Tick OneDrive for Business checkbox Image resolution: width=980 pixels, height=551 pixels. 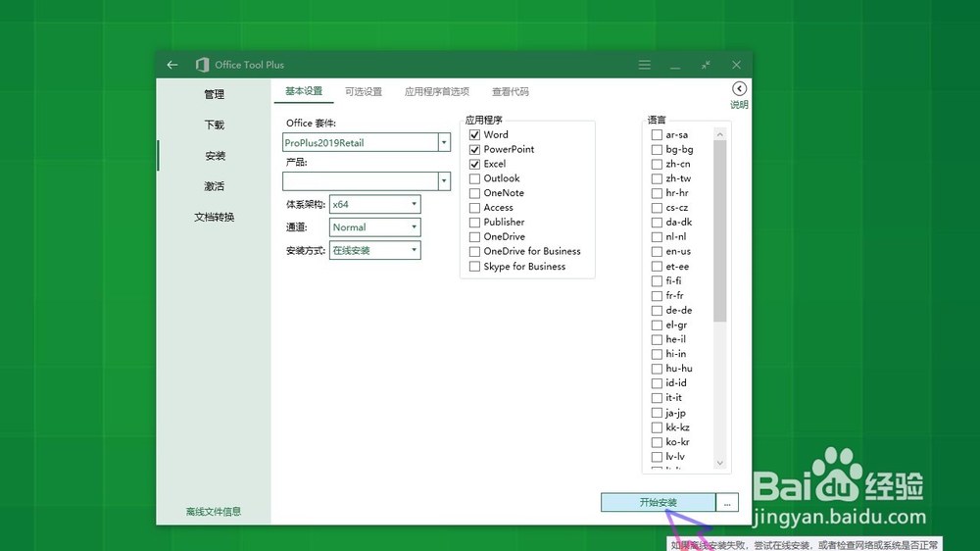(474, 251)
